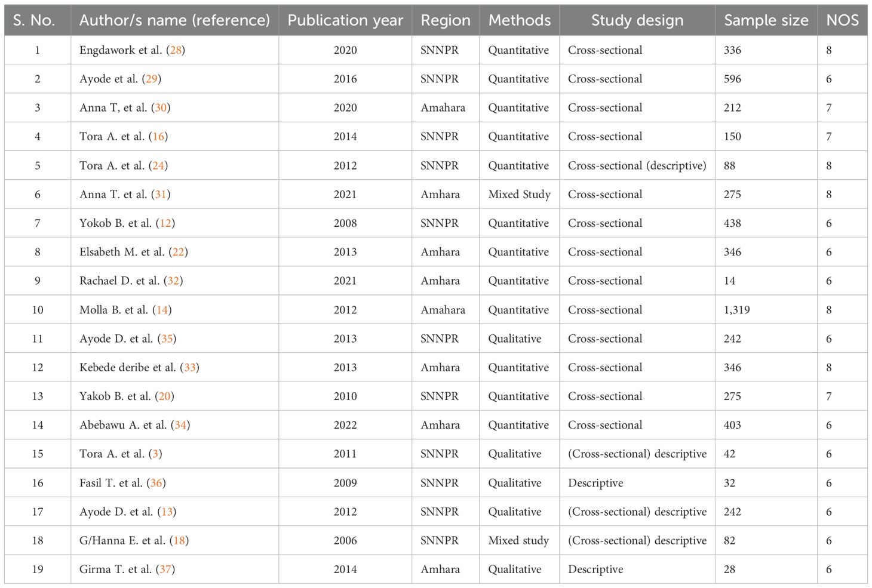Follow reference 33 beside Kebede deribe et al.
The height and width of the screenshot is (588, 872).
(190, 367)
